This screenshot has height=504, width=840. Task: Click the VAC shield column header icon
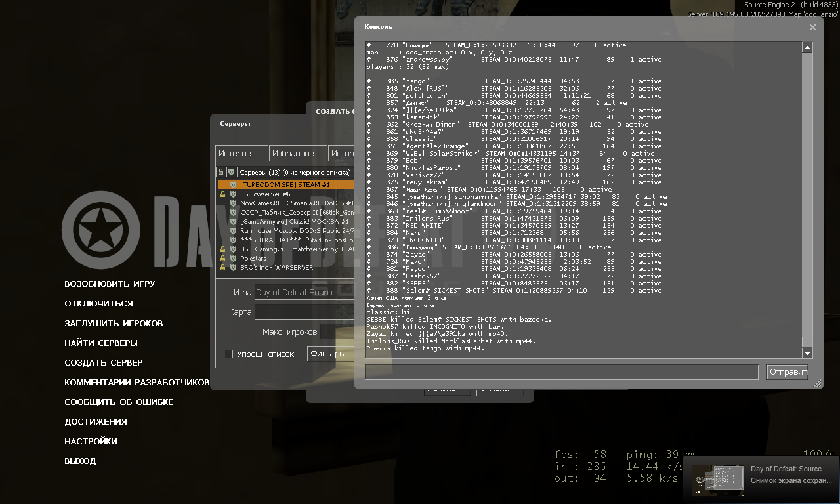231,172
